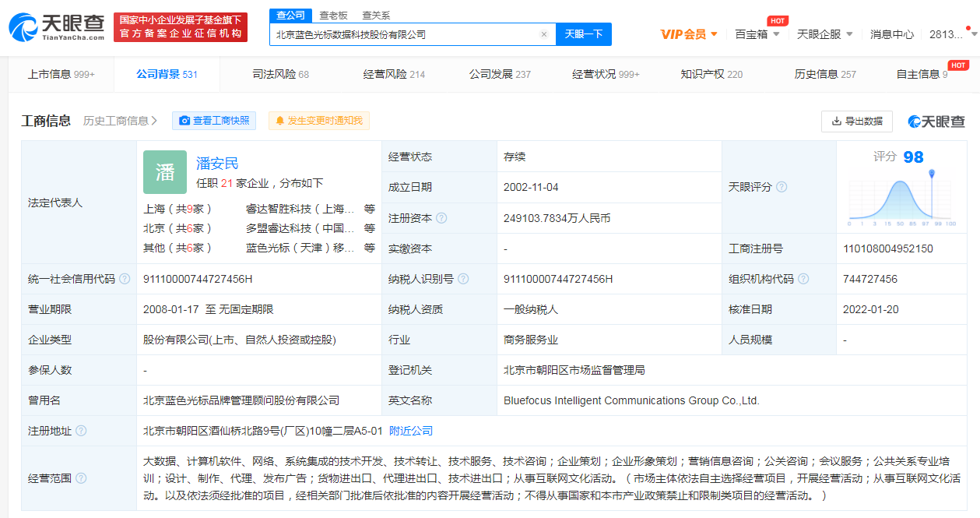Click 工商注册号 value 110108004952150
The image size is (980, 518).
(x=887, y=248)
